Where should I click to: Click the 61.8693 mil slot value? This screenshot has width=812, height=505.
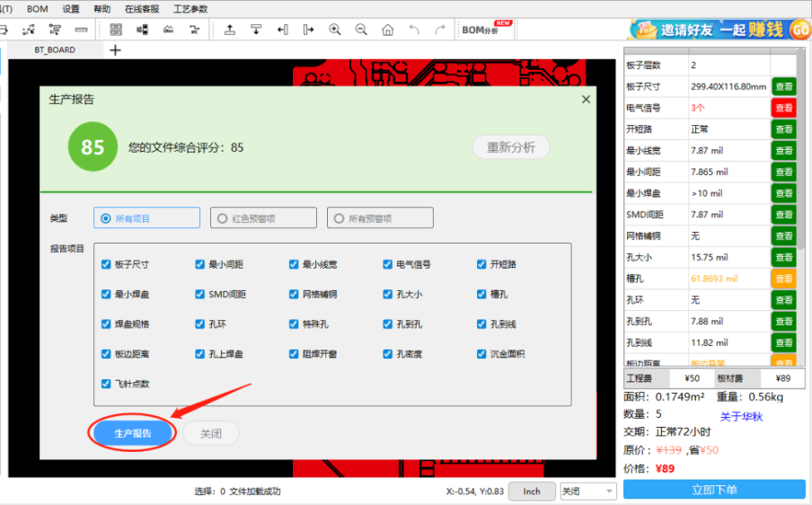pos(714,279)
